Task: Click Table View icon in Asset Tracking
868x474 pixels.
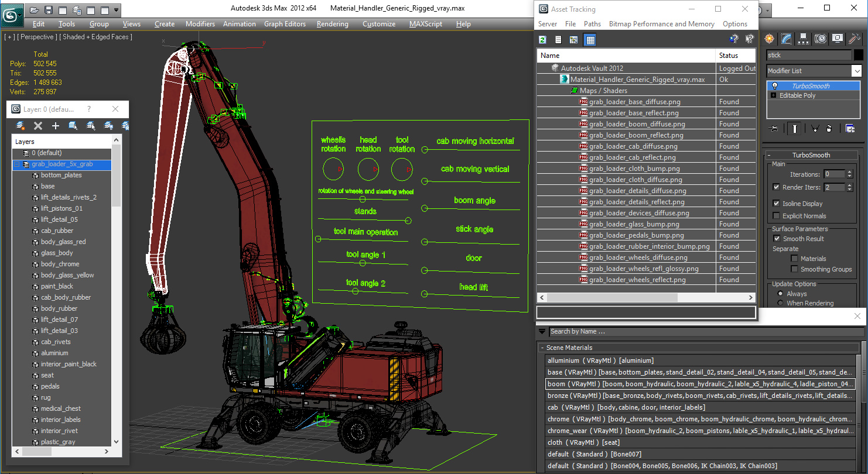Action: [x=590, y=40]
